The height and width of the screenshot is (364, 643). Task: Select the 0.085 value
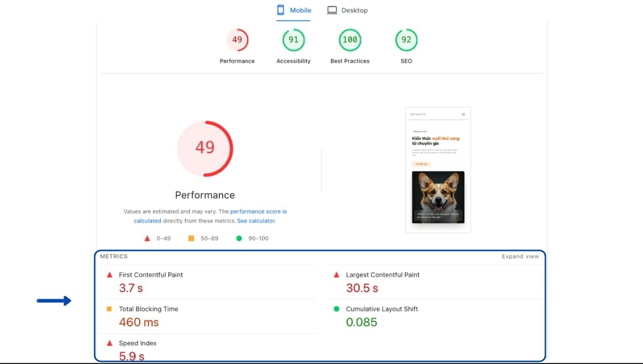point(362,322)
